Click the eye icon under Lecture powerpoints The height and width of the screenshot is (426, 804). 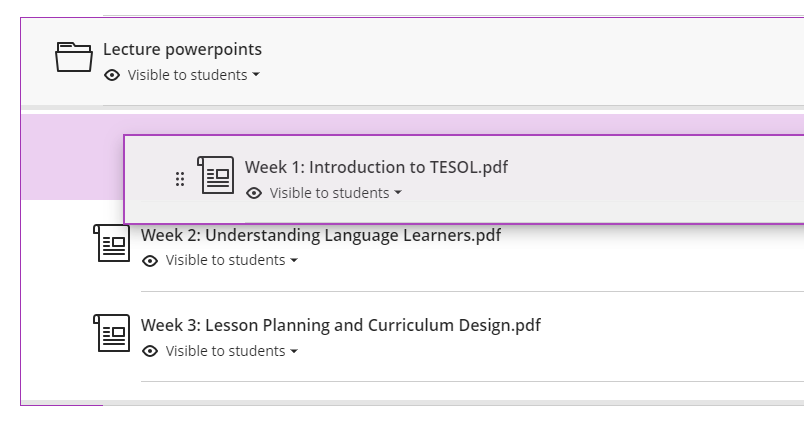click(113, 75)
